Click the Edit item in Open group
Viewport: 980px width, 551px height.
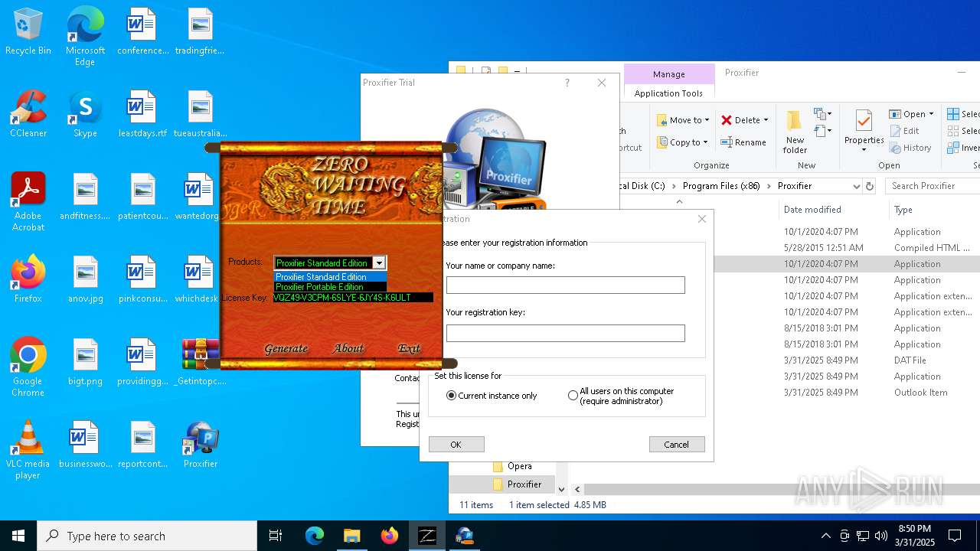tap(904, 131)
